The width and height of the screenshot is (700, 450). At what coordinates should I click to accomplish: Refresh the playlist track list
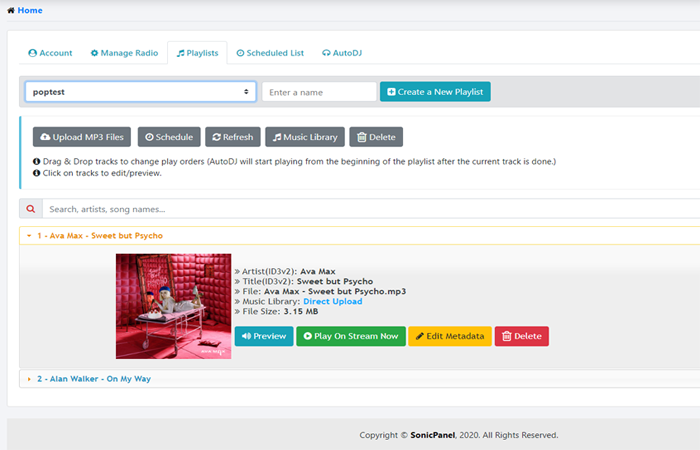[233, 137]
